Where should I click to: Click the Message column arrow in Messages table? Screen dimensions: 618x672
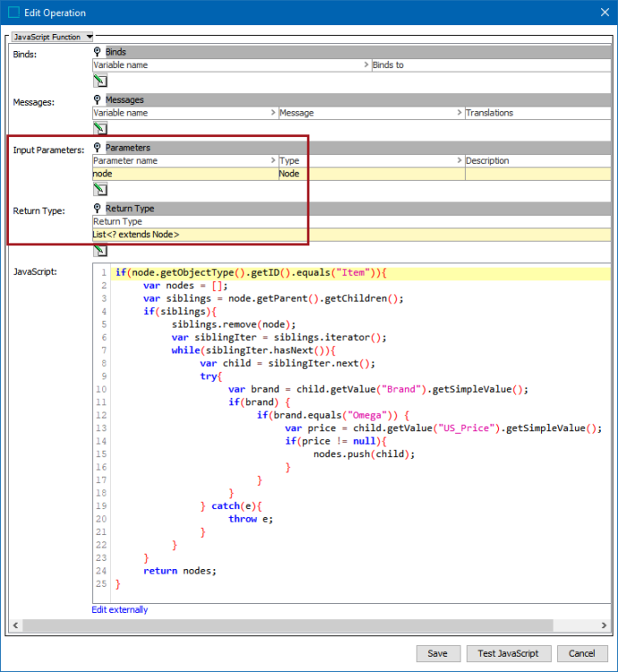(460, 113)
